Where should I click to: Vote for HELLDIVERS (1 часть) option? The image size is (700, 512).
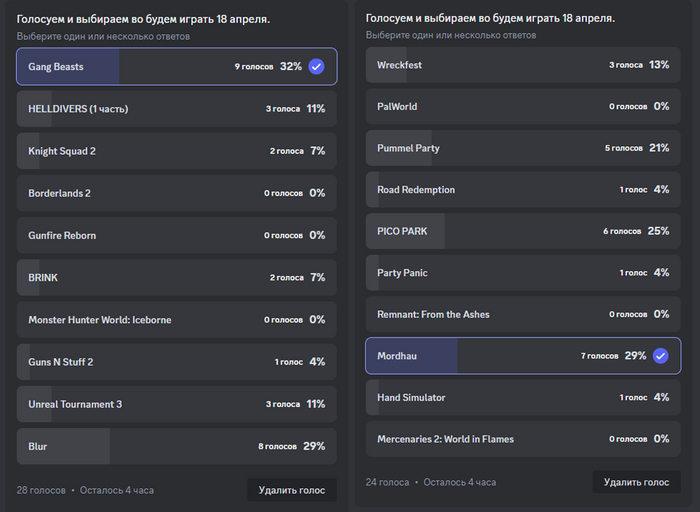click(177, 109)
